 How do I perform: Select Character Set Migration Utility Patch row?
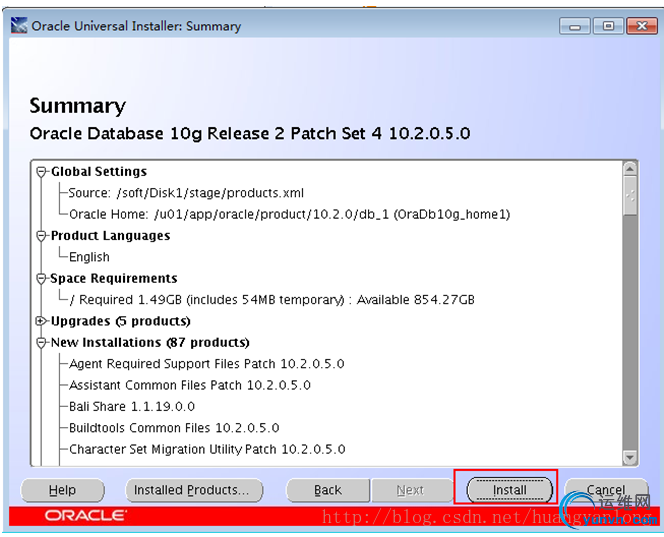pyautogui.click(x=207, y=449)
